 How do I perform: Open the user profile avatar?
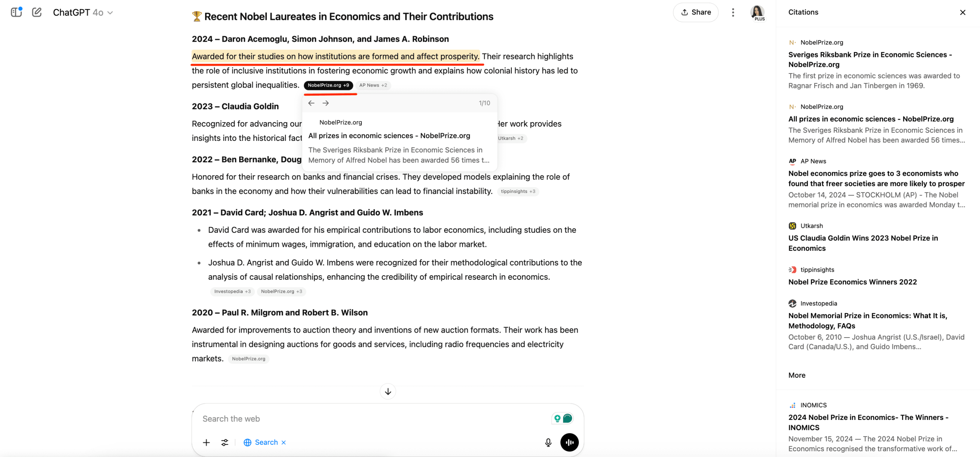(757, 13)
